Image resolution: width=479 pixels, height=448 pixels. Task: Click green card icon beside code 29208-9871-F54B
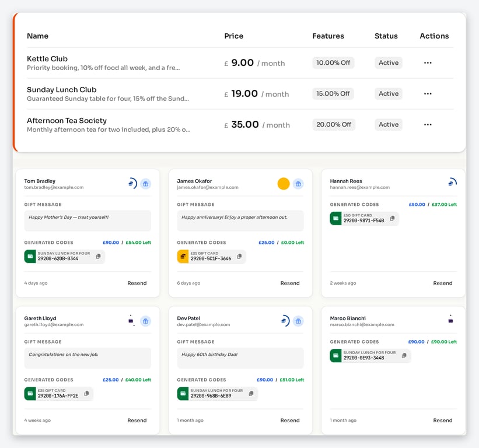coord(335,218)
